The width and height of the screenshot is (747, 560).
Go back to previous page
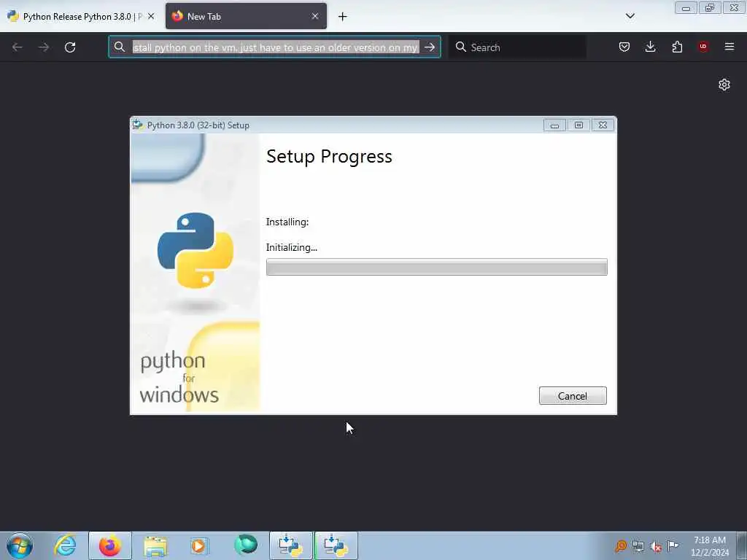coord(18,47)
